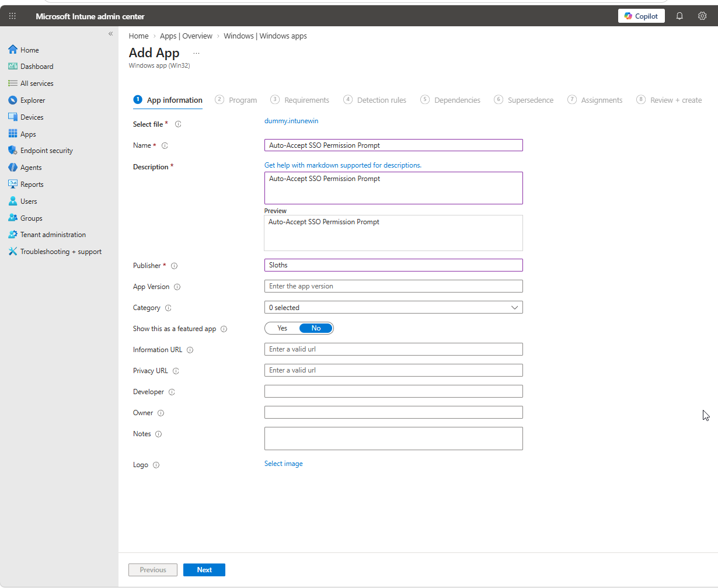718x588 pixels.
Task: Click the Next button
Action: [x=204, y=570]
